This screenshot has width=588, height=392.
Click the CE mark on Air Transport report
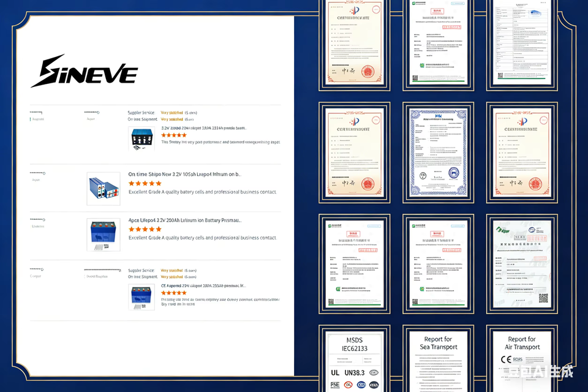tap(506, 360)
